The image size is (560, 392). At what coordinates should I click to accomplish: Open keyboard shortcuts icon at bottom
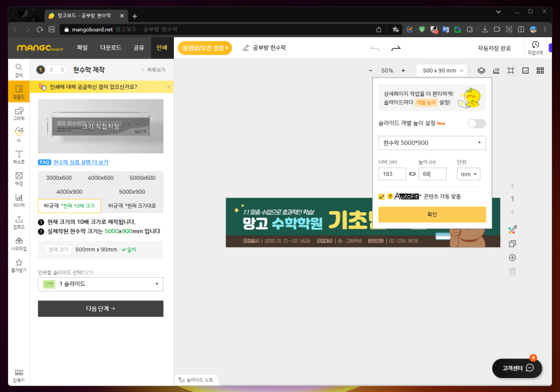[x=19, y=376]
